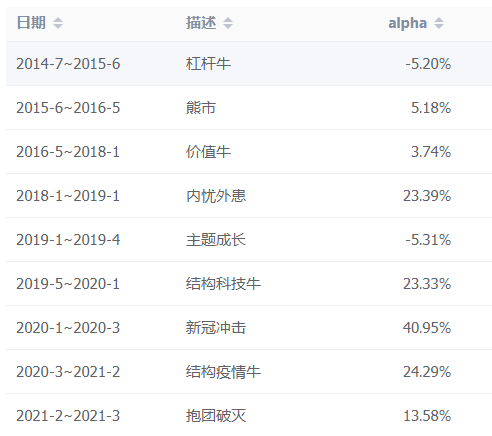
Task: Click the -5.31% alpha cell
Action: (428, 240)
